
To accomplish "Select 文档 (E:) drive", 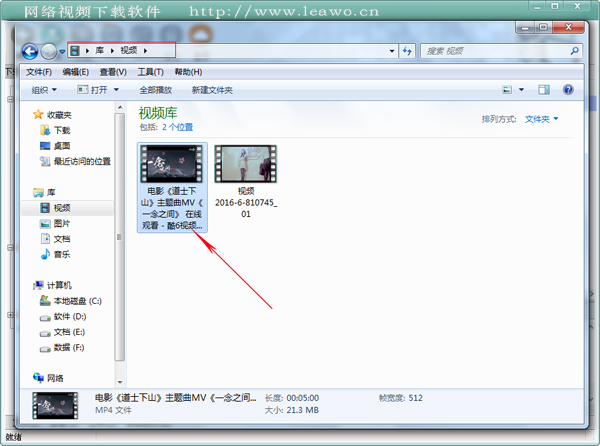I will [x=69, y=332].
